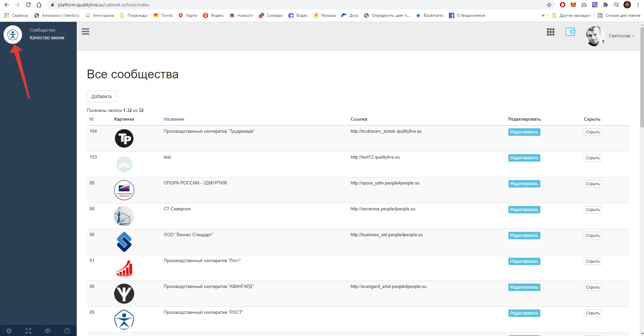Go back in browser history

tap(7, 5)
